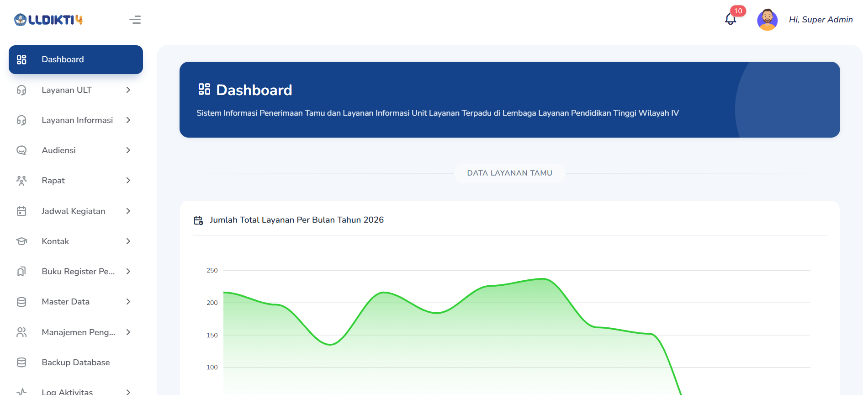Open the notifications bell icon
The width and height of the screenshot is (868, 395).
pos(730,19)
